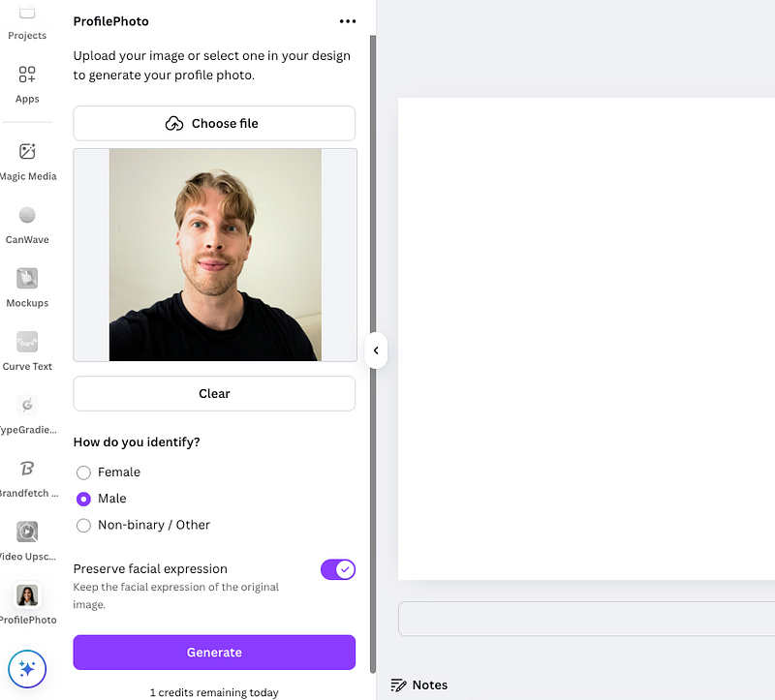The height and width of the screenshot is (700, 775).
Task: Toggle Preserve facial expression switch
Action: 338,569
